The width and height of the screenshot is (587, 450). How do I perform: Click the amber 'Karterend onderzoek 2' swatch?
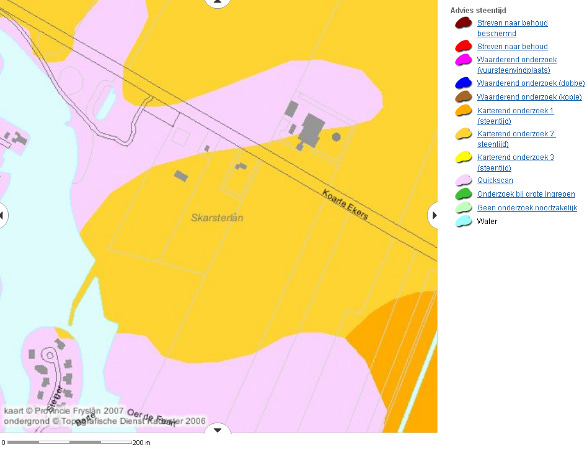click(x=463, y=134)
